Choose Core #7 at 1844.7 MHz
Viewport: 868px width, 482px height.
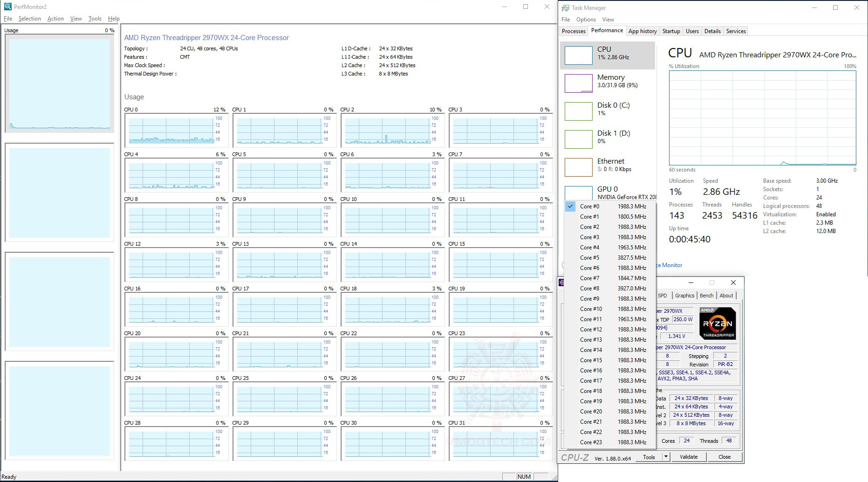click(x=609, y=278)
